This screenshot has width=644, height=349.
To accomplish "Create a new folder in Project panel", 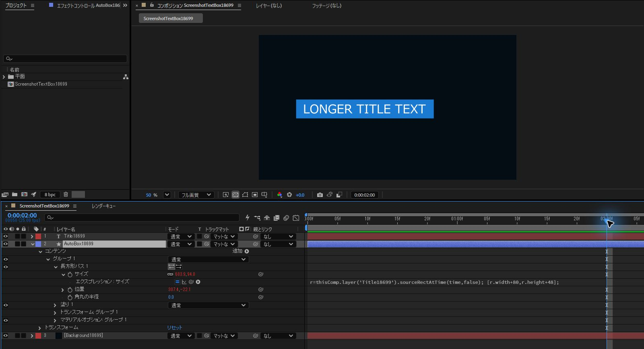I will (x=14, y=195).
